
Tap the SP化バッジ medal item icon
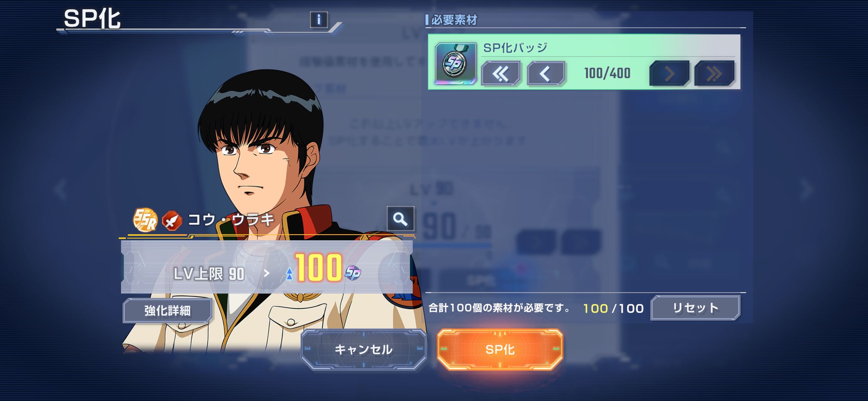point(456,63)
